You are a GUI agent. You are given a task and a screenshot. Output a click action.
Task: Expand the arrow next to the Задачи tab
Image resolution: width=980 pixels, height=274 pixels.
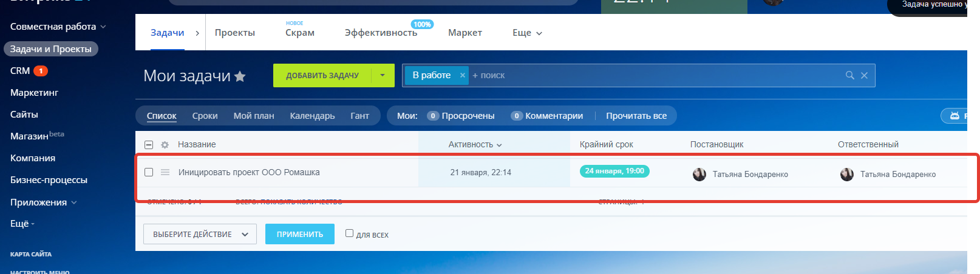(197, 33)
